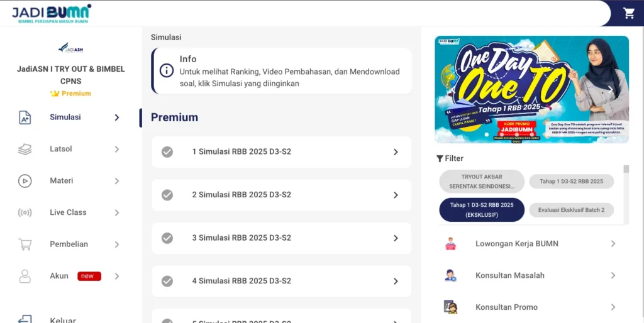Open chevron of 2 Simulasi RBB 2025 D3-S2

point(396,195)
